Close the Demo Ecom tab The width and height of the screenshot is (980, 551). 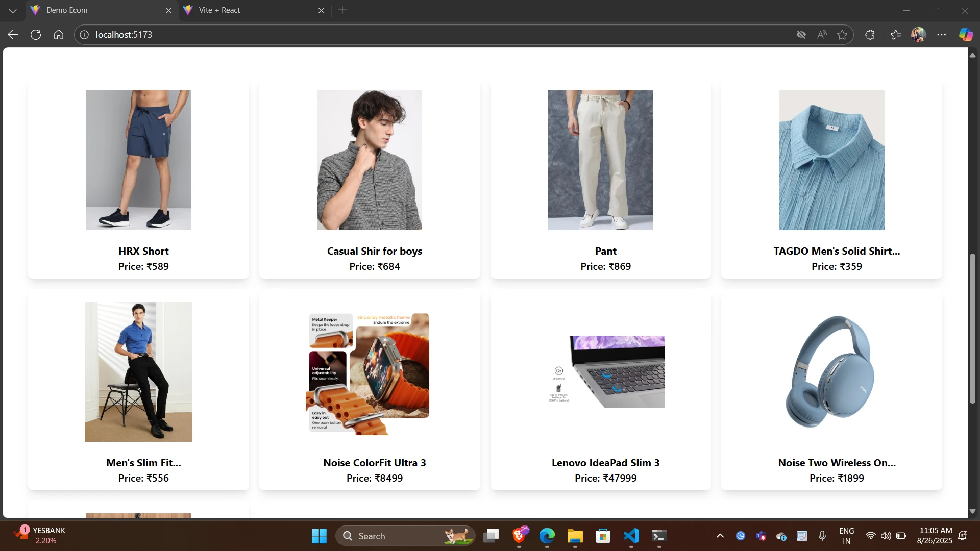168,10
